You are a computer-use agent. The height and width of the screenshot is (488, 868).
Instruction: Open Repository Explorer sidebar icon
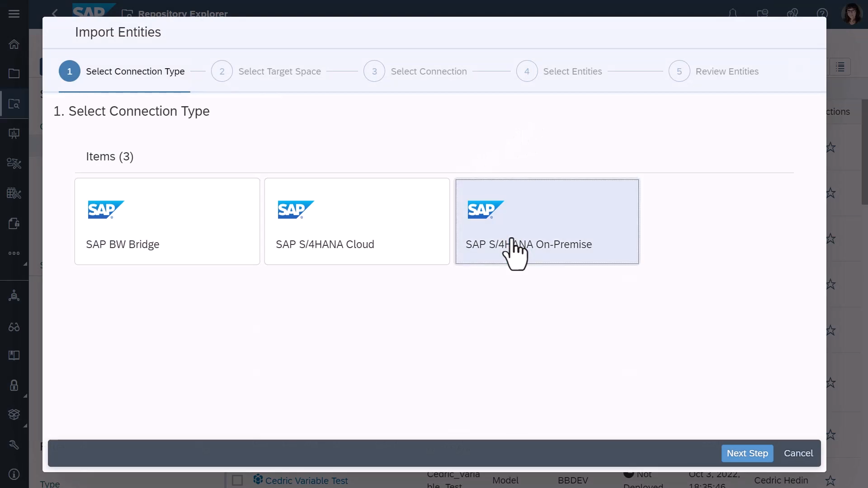(x=14, y=104)
